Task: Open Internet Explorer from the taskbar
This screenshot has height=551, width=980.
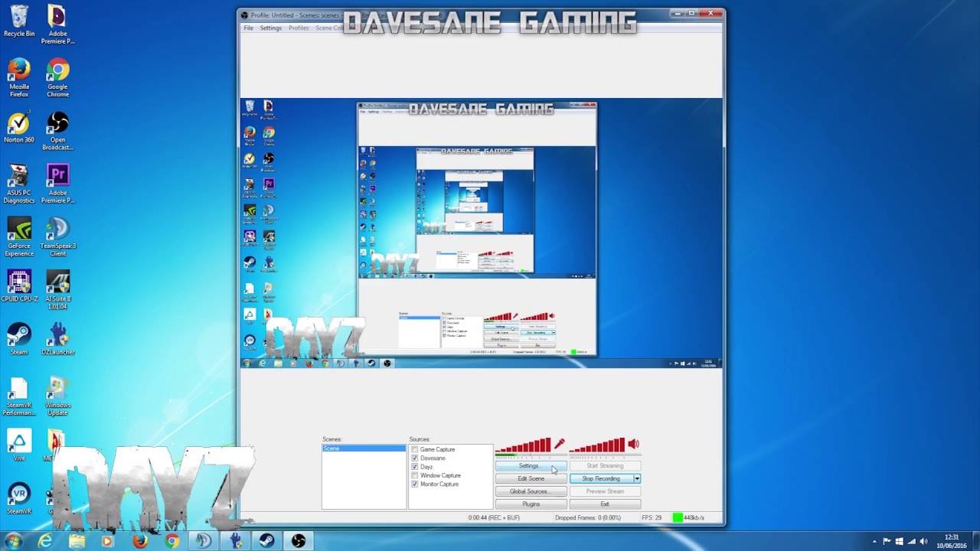Action: pos(45,541)
